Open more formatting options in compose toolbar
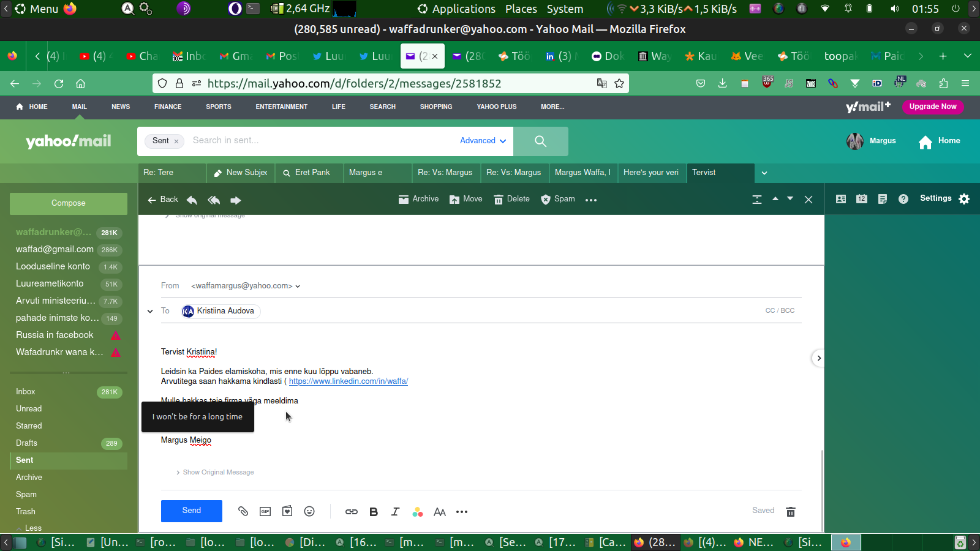Image resolution: width=980 pixels, height=551 pixels. coord(462,512)
